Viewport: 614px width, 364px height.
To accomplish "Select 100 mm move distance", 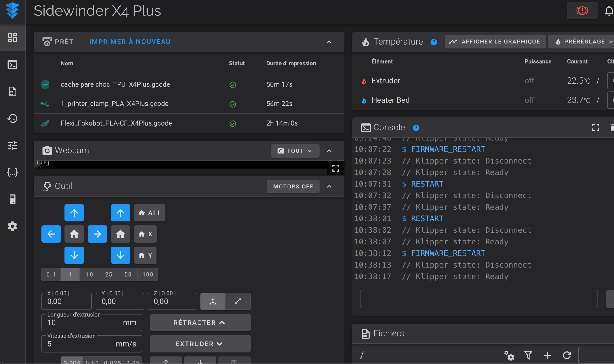I will pos(148,274).
